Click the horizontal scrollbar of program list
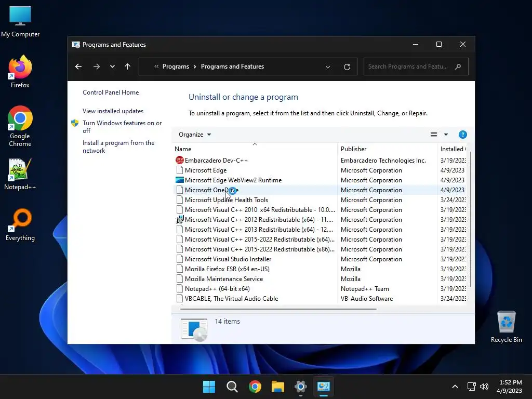Image resolution: width=532 pixels, height=399 pixels. pyautogui.click(x=278, y=309)
